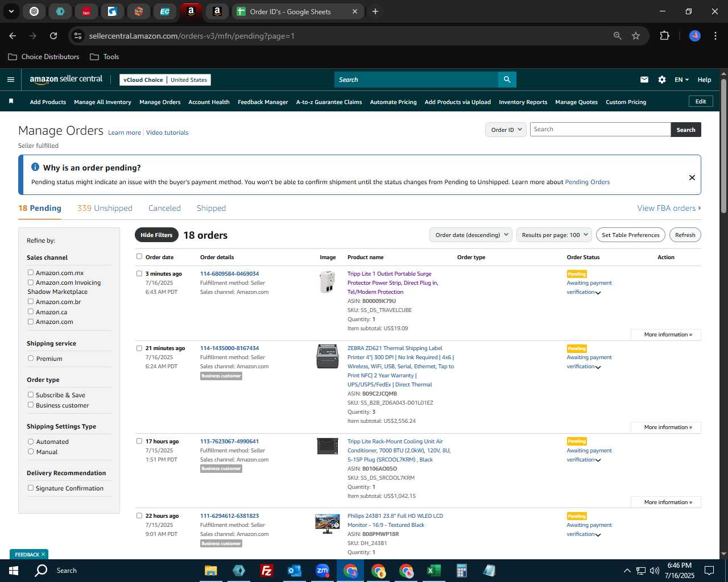Screen dimensions: 728x582
Task: Open FileZilla from the taskbar
Action: pyautogui.click(x=266, y=571)
